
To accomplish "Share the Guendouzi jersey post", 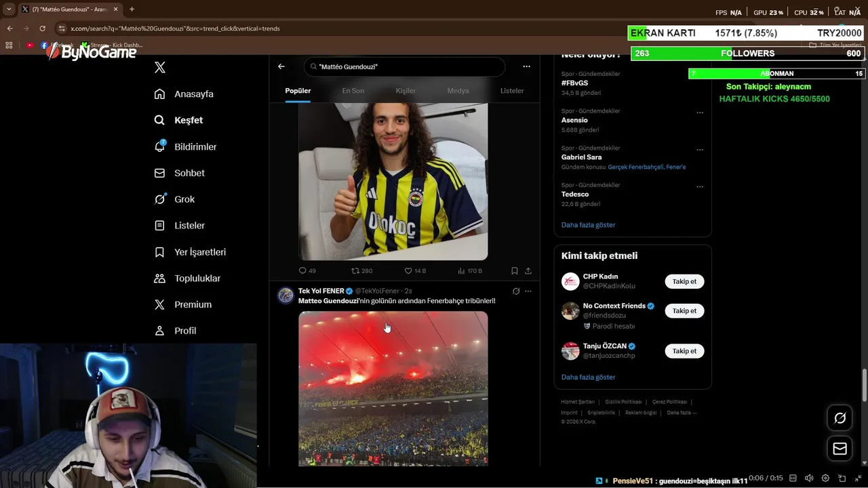I will [528, 270].
